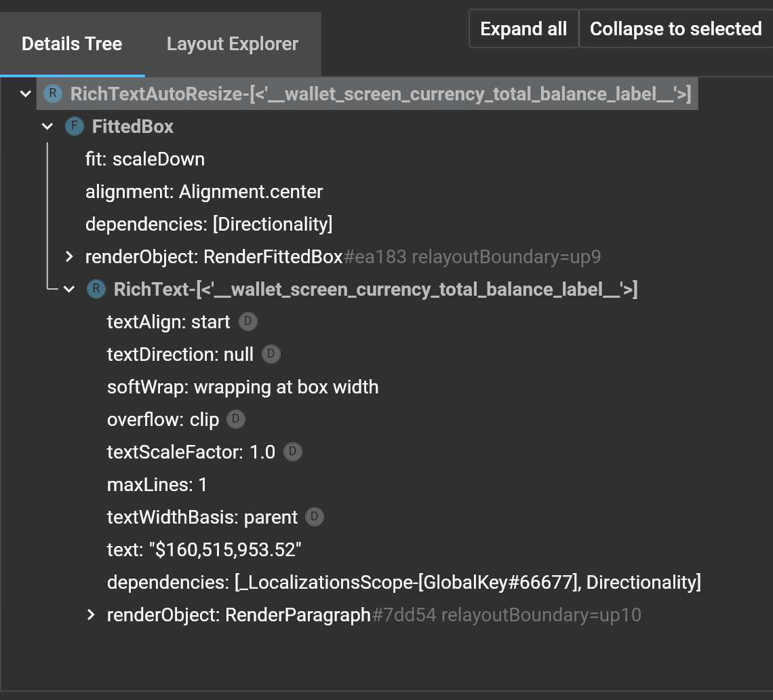Expand the RenderFittedBox renderObject details
The width and height of the screenshot is (773, 700).
click(x=68, y=257)
